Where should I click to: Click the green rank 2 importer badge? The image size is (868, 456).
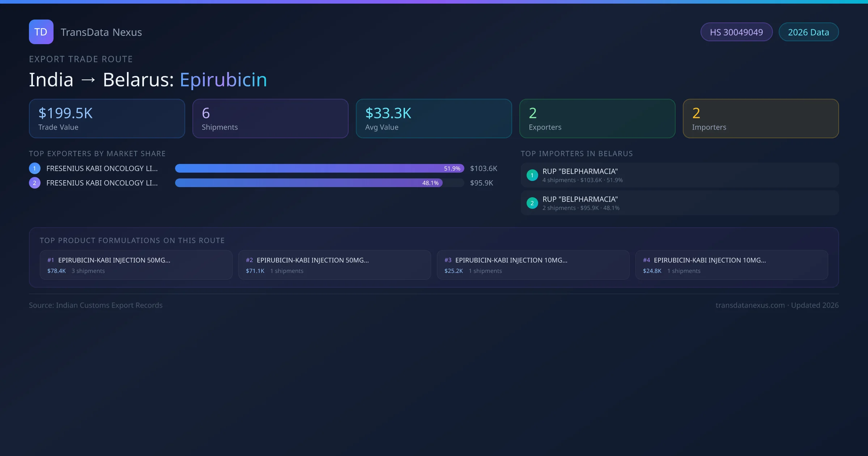click(x=532, y=203)
